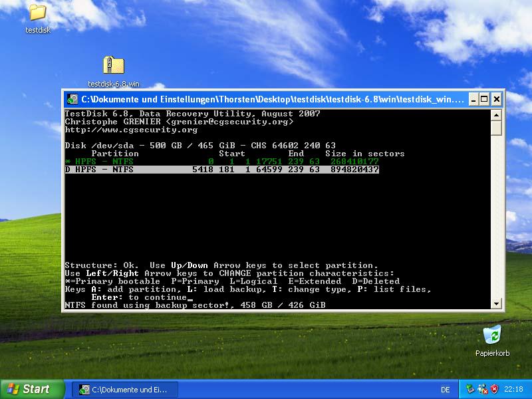Click sector size value 894820437
The image size is (532, 399).
pyautogui.click(x=354, y=170)
